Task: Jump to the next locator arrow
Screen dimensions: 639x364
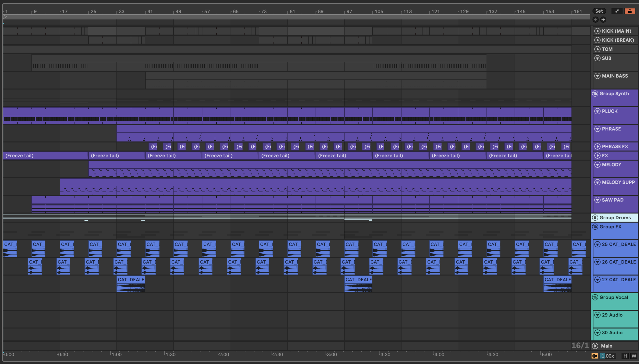Action: pos(603,19)
